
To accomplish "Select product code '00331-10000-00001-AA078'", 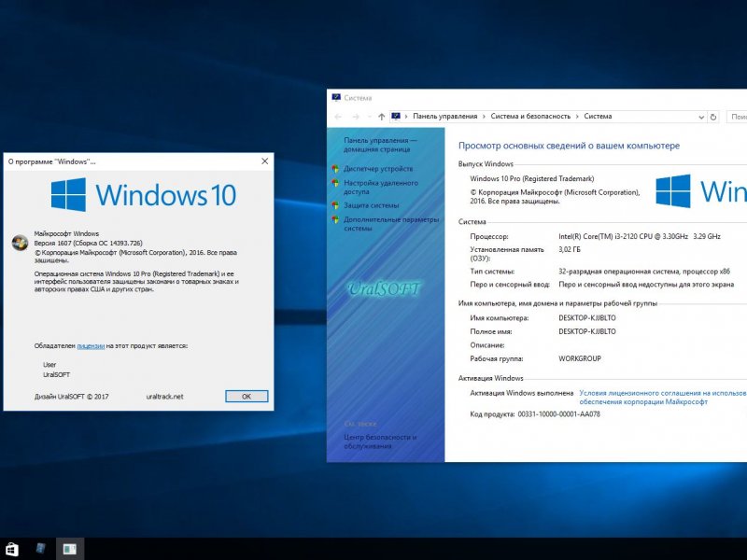I will pos(558,414).
